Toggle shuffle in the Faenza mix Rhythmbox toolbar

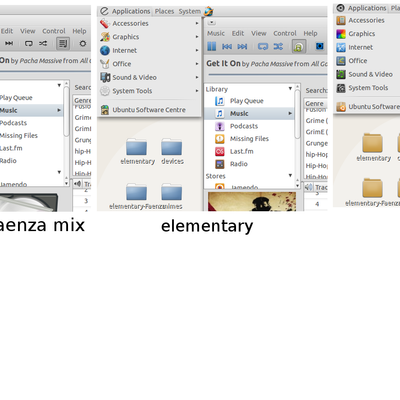43,43
